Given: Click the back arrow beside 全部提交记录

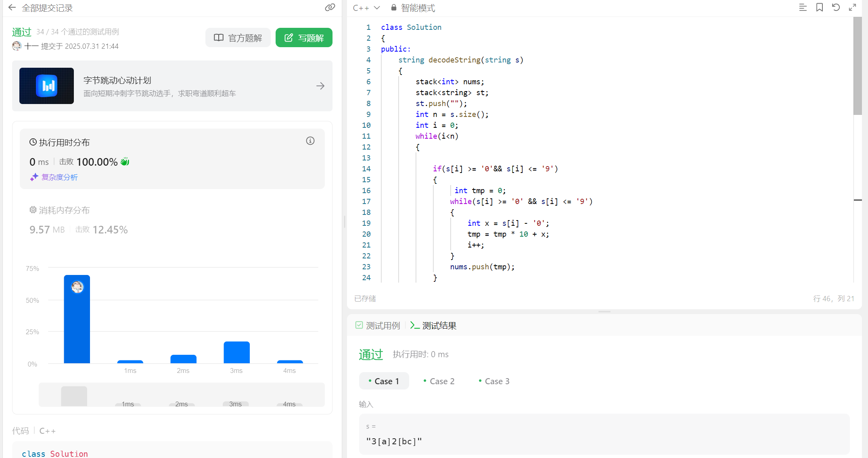Looking at the screenshot, I should (12, 8).
